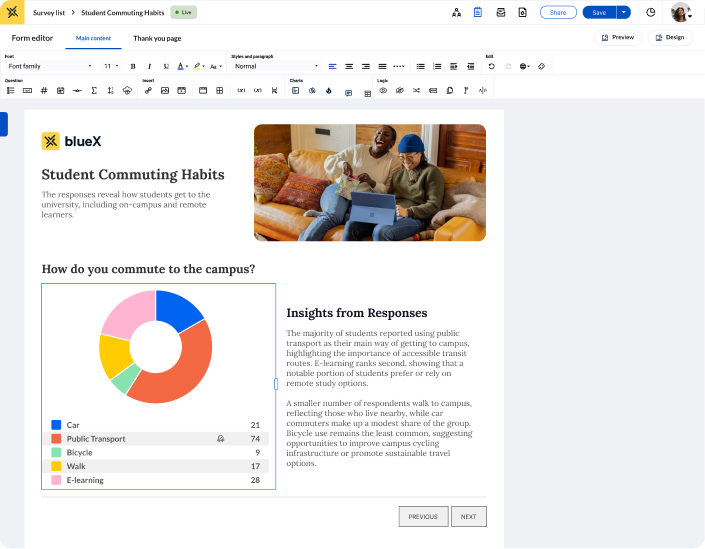Align text center

pos(349,66)
